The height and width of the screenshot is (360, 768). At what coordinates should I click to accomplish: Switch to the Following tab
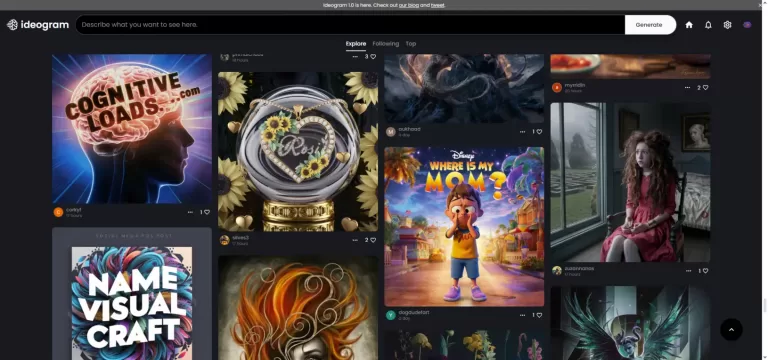(385, 44)
